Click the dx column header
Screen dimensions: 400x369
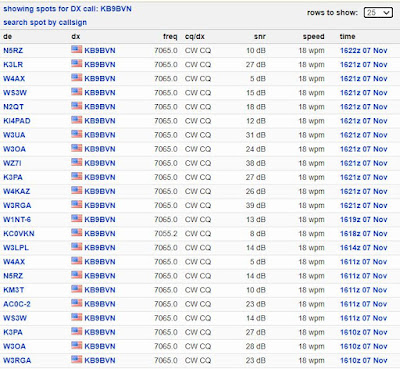76,37
